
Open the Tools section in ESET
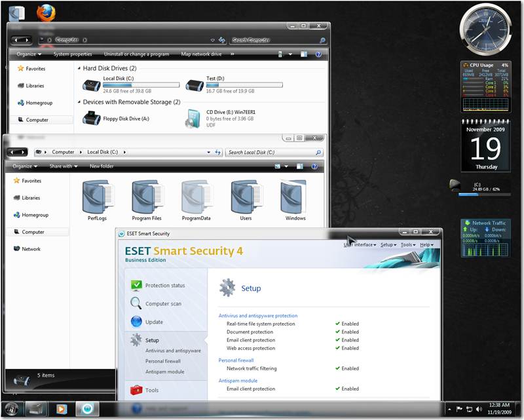[152, 390]
